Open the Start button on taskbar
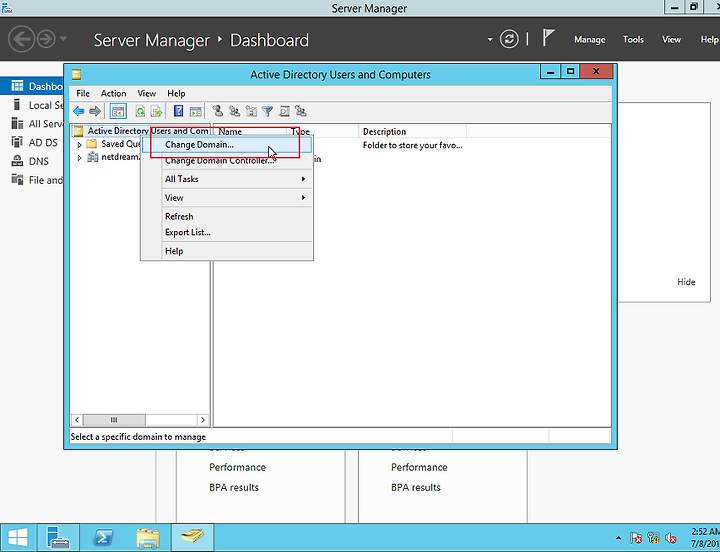The image size is (720, 552). click(17, 537)
